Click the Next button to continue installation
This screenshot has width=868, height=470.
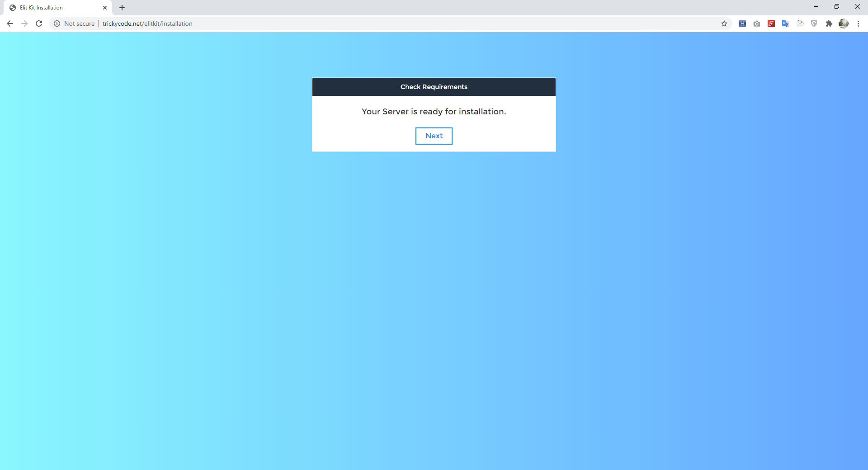(x=434, y=136)
